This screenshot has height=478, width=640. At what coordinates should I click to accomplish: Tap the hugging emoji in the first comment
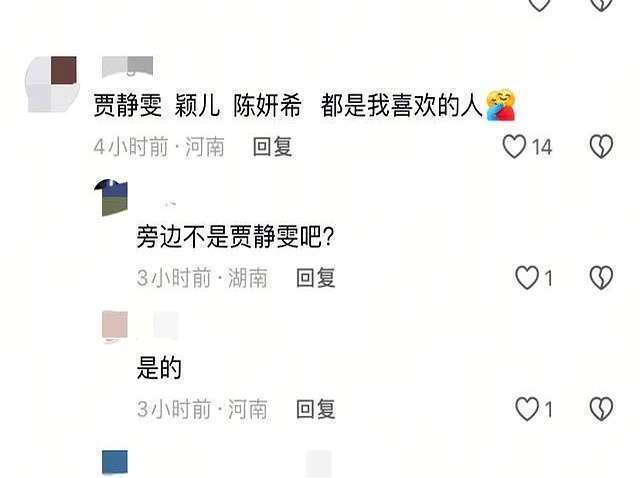point(501,105)
